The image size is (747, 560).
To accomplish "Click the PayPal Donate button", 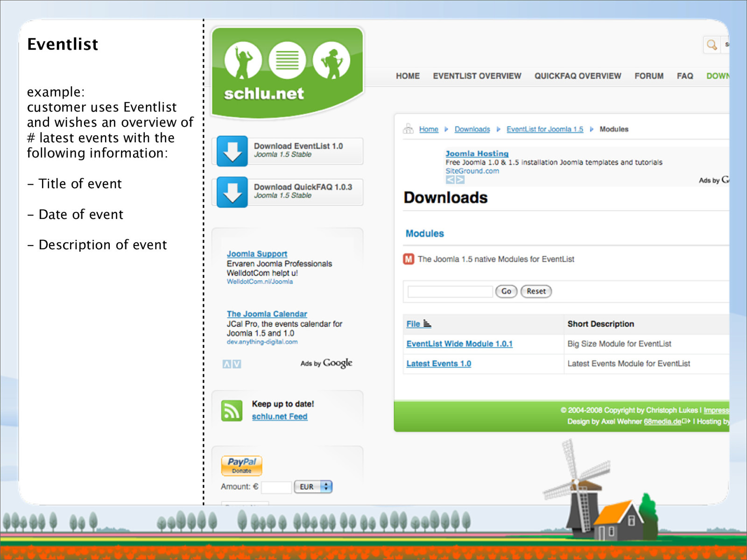I will point(241,465).
